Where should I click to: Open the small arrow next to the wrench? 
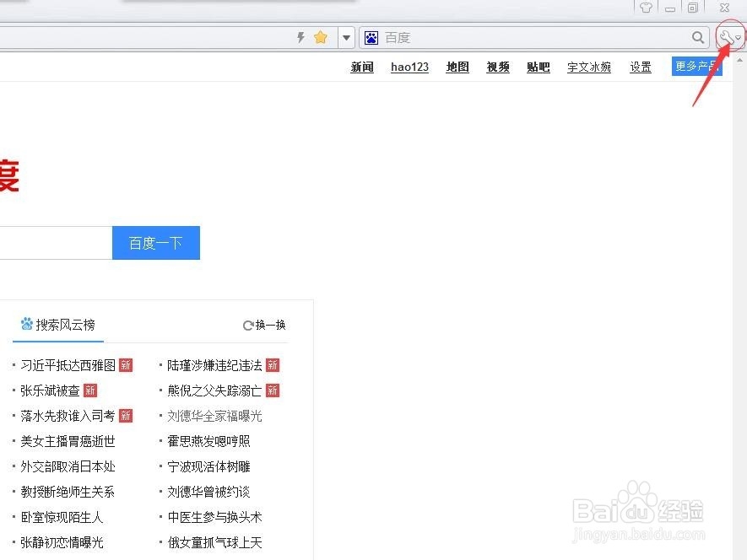[738, 39]
